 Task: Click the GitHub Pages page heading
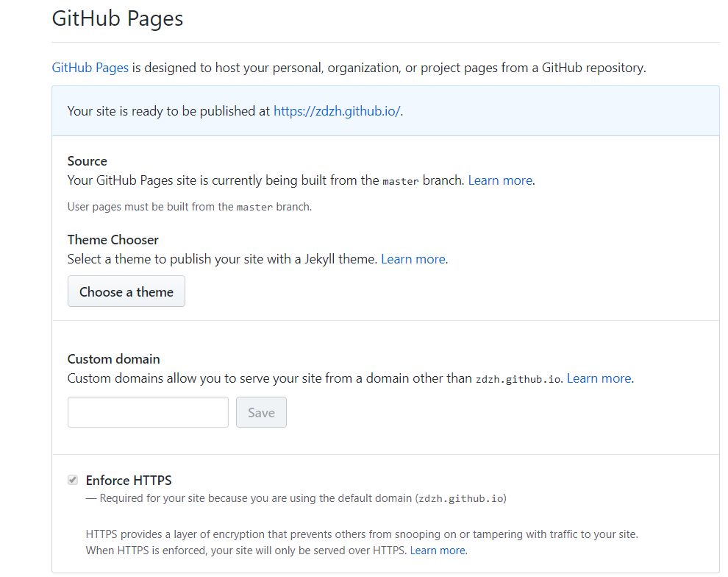[118, 18]
